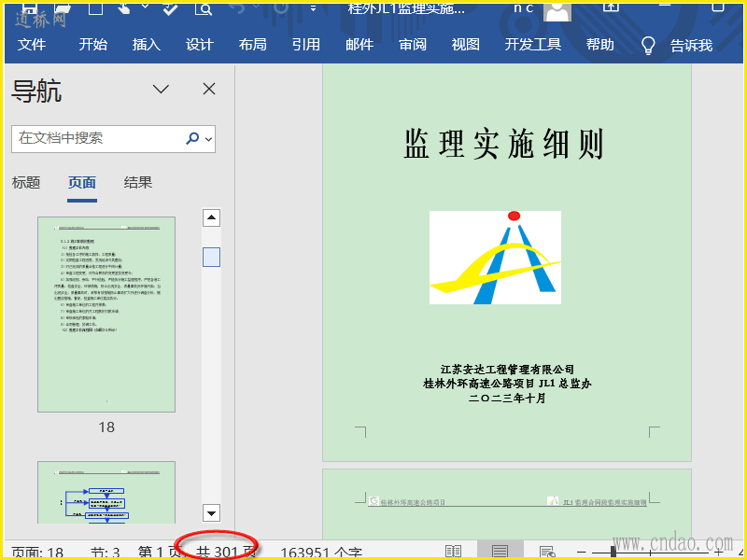Viewport: 747px width, 560px height.
Task: Zoom out using the minus button
Action: [x=581, y=553]
